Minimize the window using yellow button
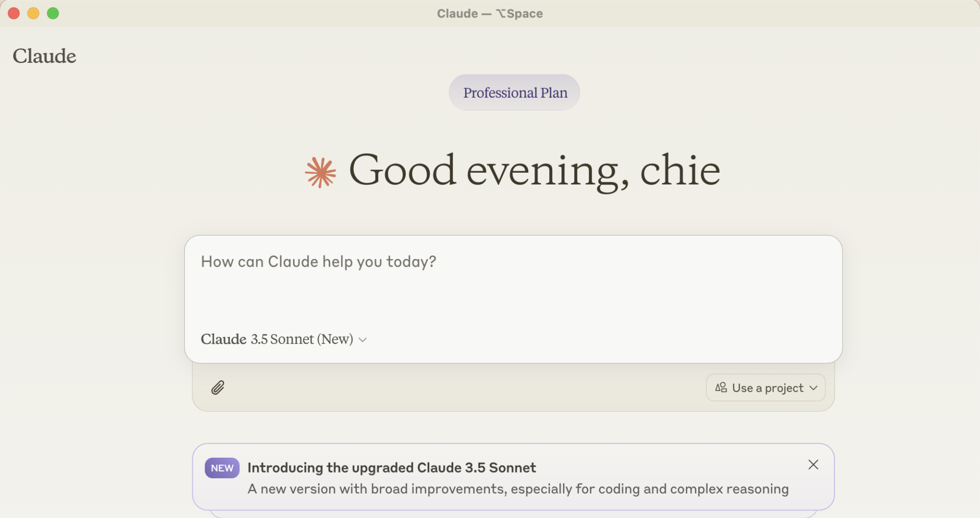This screenshot has width=980, height=518. (33, 13)
